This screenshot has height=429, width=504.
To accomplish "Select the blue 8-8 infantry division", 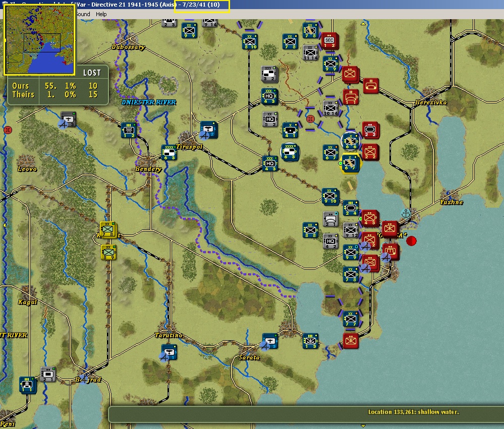I will [310, 230].
